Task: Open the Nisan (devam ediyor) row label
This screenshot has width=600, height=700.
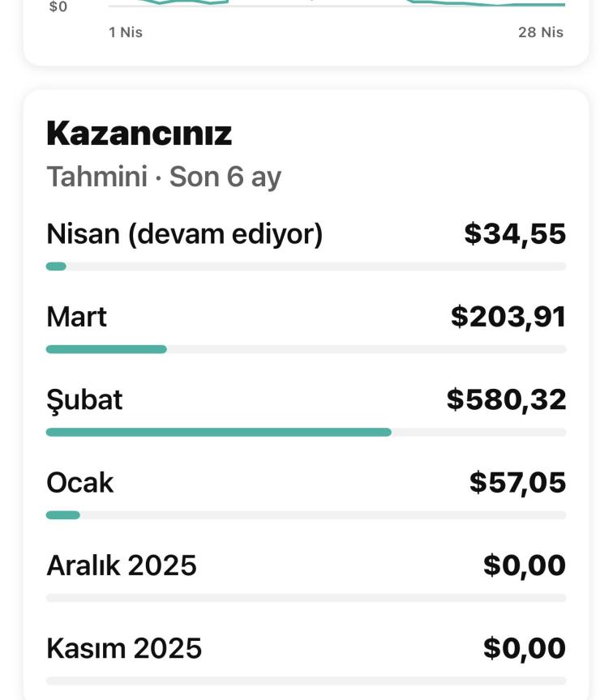Action: (184, 234)
